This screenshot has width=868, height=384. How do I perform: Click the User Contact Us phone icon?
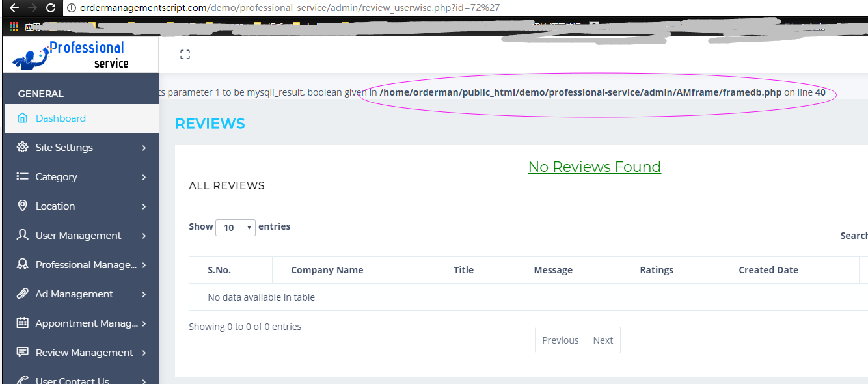[x=23, y=380]
